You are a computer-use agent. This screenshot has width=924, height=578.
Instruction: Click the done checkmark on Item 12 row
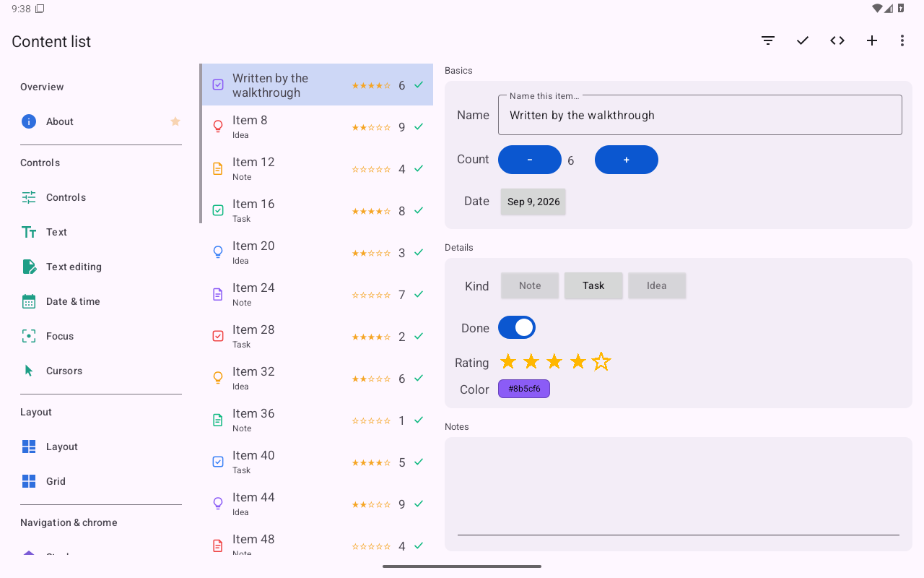pos(419,168)
